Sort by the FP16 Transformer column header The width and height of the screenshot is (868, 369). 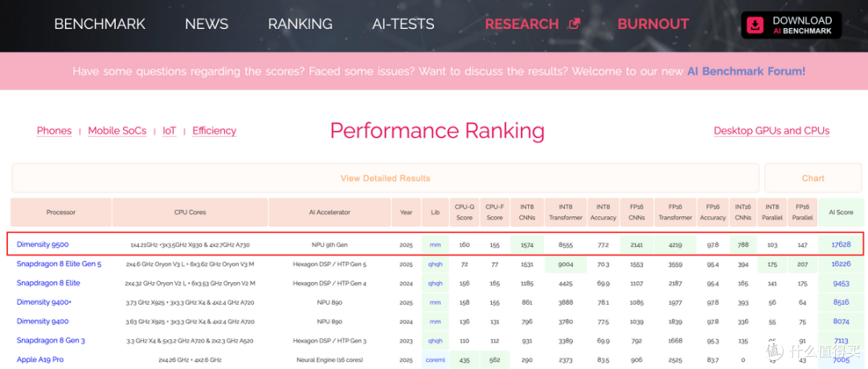pos(675,212)
